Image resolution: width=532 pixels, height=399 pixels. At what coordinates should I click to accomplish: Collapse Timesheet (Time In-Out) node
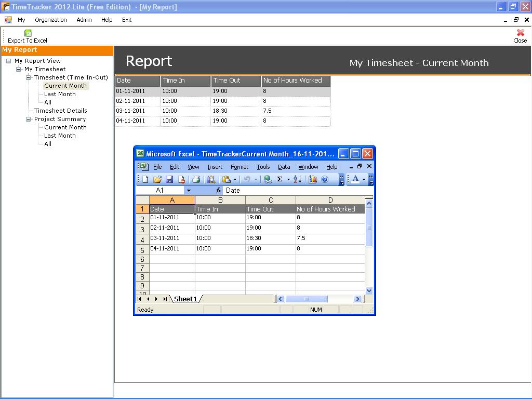29,78
